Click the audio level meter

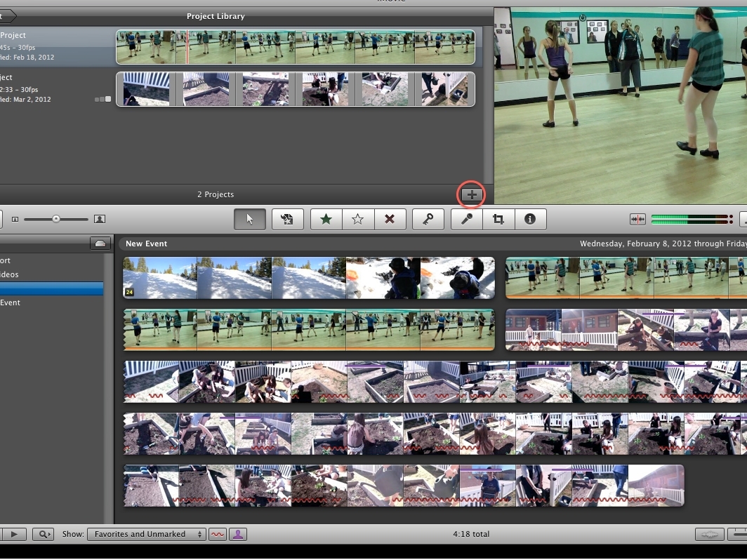point(692,219)
